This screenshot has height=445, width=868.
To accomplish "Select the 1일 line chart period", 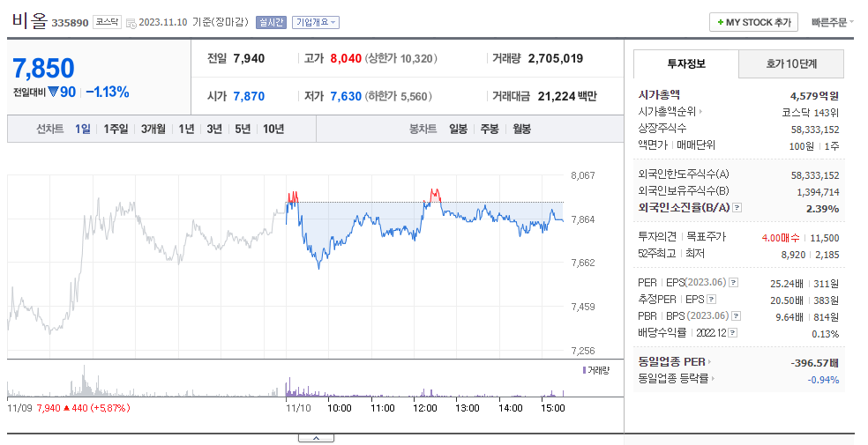I will 83,129.
